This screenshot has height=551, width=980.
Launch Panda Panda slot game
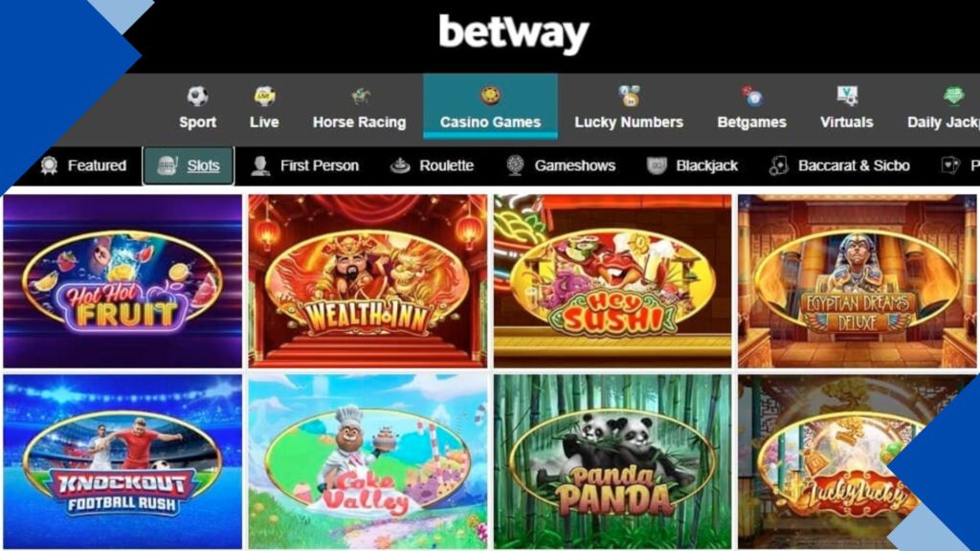tap(612, 462)
